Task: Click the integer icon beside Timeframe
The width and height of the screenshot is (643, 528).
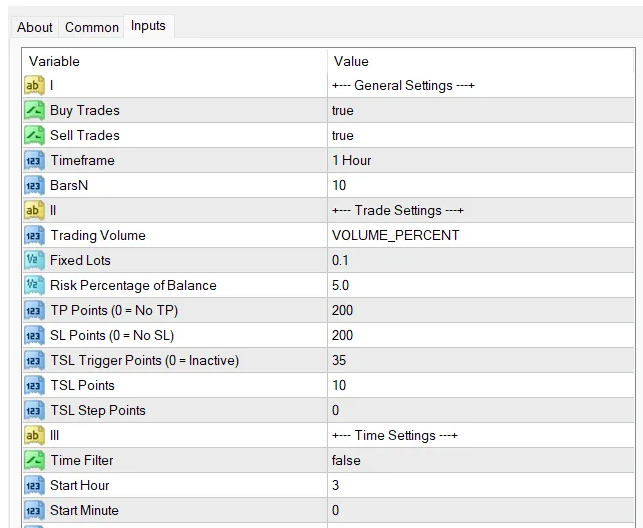Action: [34, 161]
